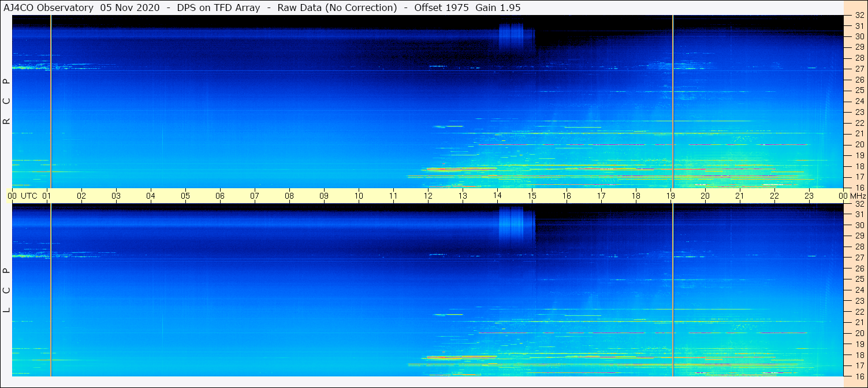Viewport: 868px width, 388px height.
Task: Click hour label '20' on the UTC time axis
Action: point(705,196)
